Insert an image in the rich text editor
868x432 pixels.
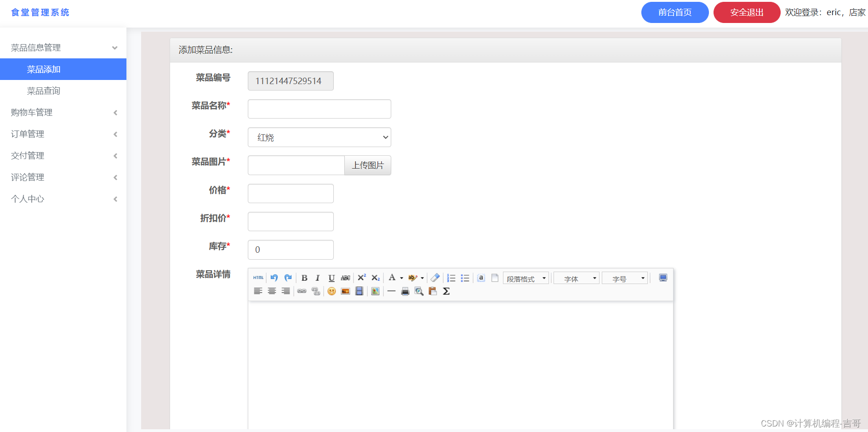click(345, 291)
